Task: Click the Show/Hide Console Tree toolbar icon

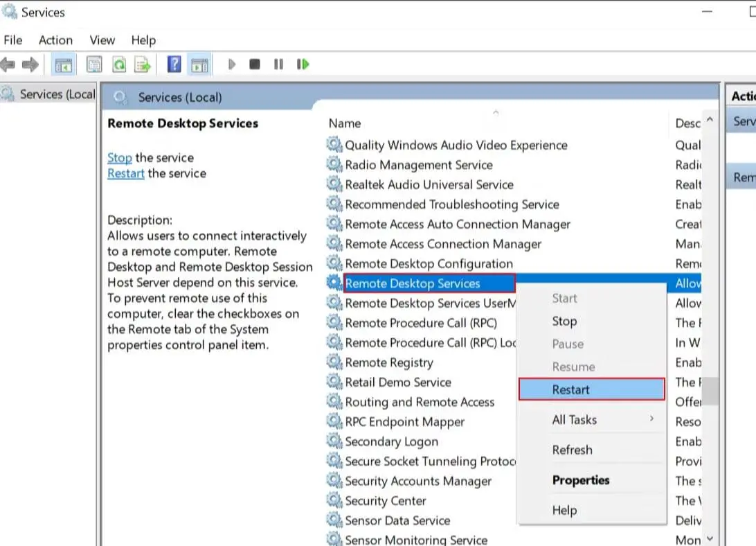Action: tap(64, 64)
